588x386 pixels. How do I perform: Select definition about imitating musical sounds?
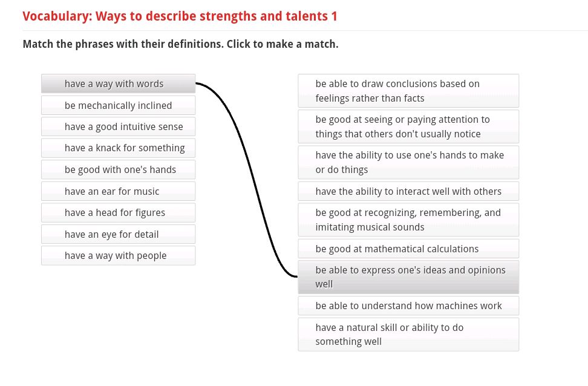(x=408, y=220)
